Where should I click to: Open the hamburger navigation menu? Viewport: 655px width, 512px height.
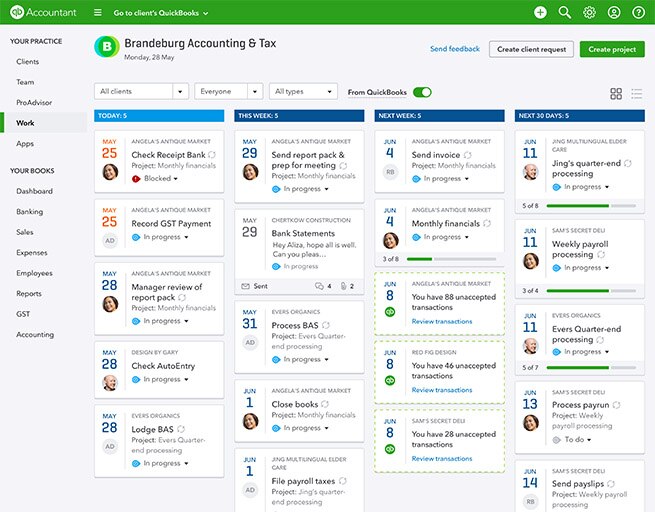click(98, 13)
